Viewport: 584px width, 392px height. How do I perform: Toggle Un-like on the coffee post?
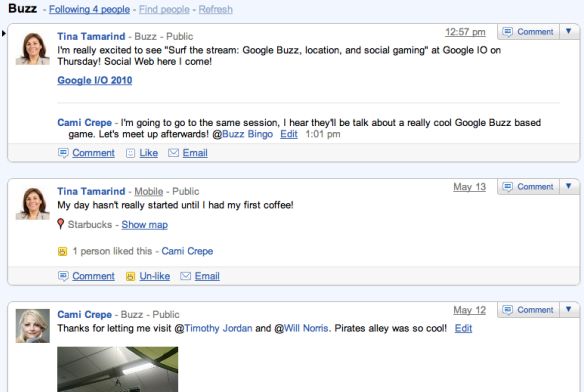click(155, 276)
